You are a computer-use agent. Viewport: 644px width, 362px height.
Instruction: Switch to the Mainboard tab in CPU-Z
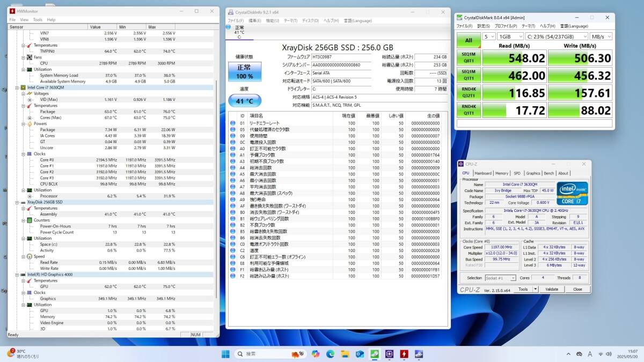coord(483,173)
